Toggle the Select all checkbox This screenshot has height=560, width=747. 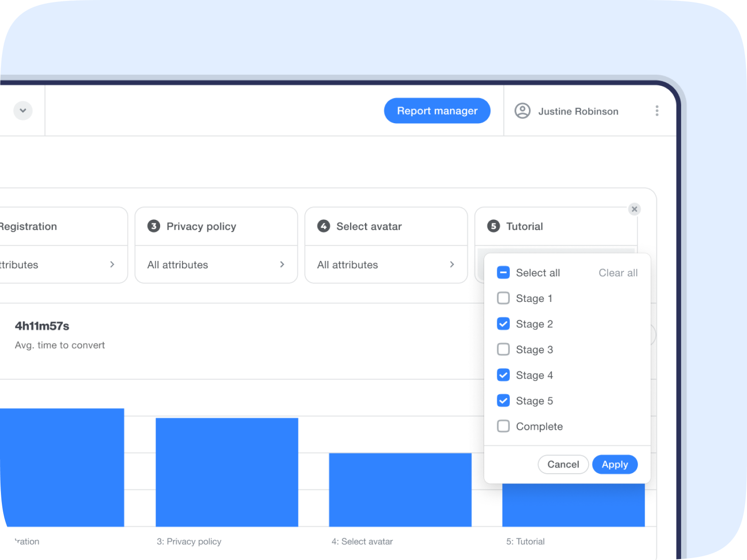pyautogui.click(x=503, y=273)
